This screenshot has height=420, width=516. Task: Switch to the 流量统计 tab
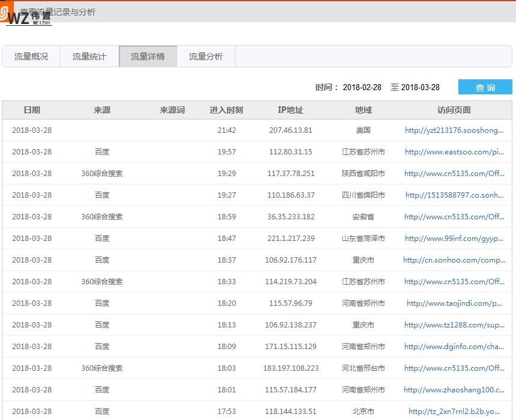pyautogui.click(x=89, y=56)
